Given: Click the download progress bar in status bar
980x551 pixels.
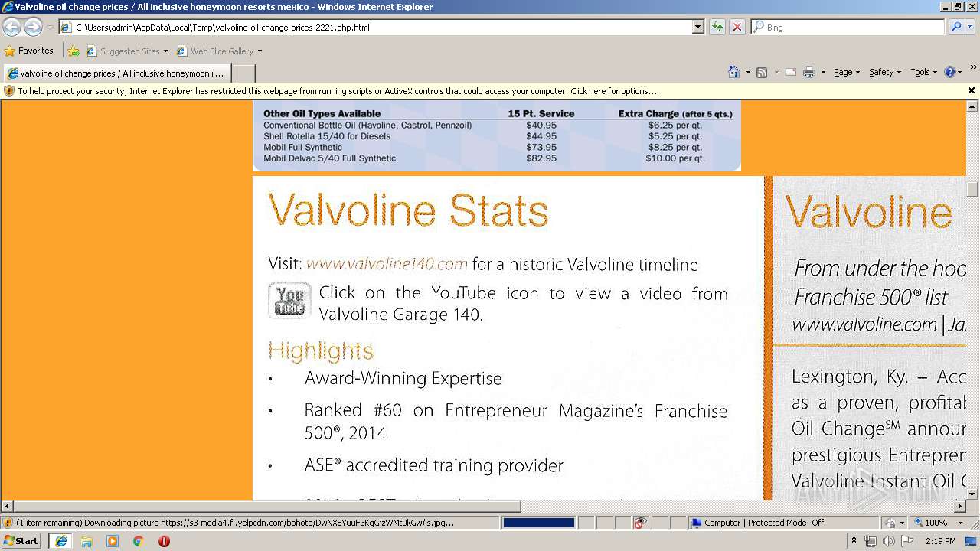Looking at the screenshot, I should (539, 523).
